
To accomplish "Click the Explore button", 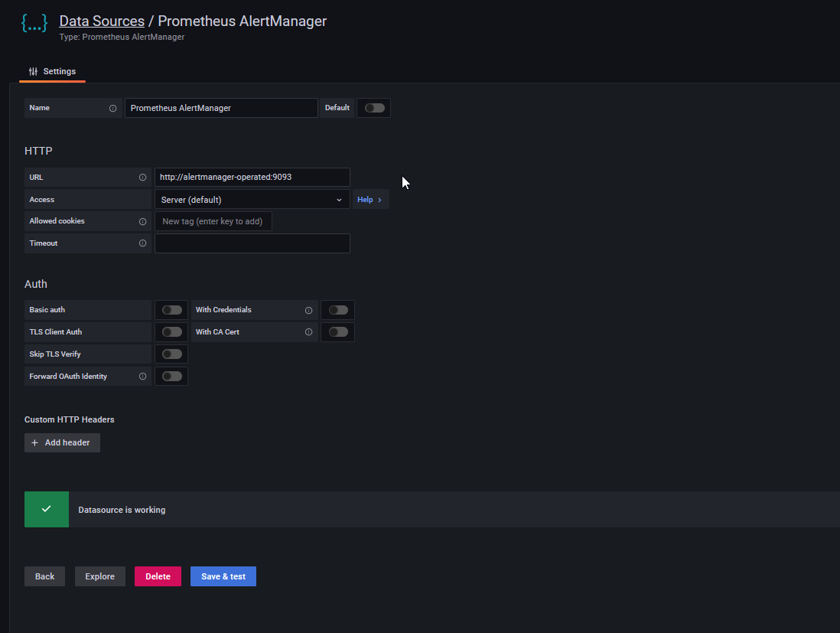I will pos(100,576).
